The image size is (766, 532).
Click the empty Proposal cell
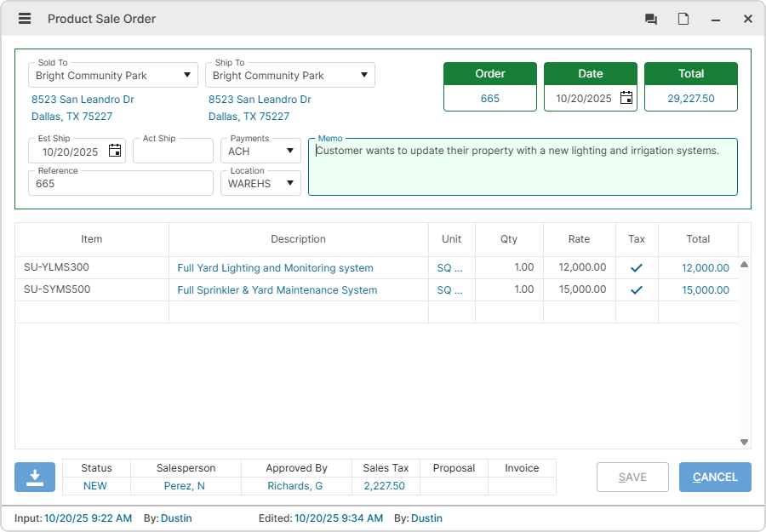454,486
